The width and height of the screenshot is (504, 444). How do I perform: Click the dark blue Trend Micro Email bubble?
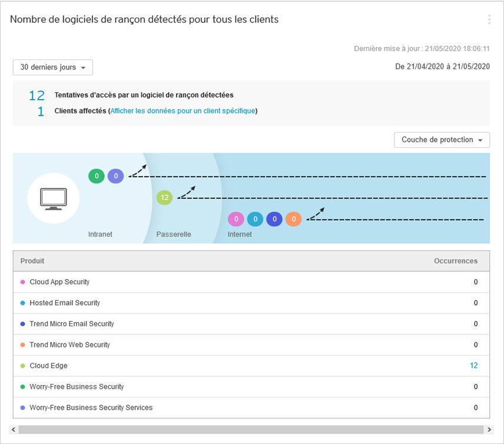pyautogui.click(x=274, y=220)
